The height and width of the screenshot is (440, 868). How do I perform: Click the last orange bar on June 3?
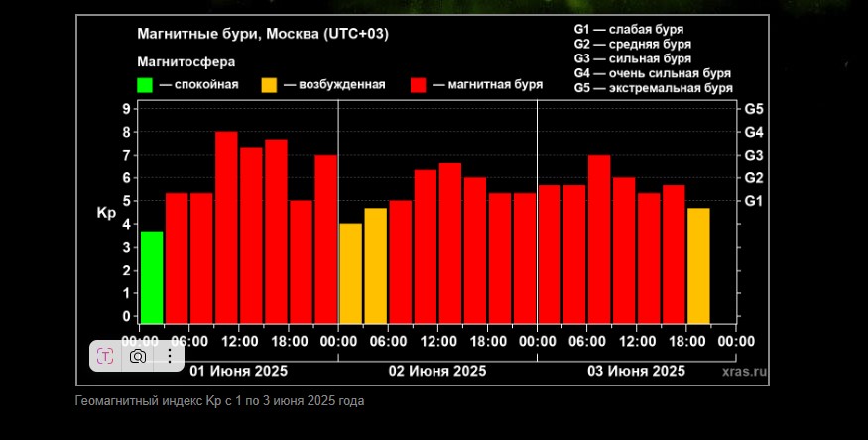click(698, 266)
